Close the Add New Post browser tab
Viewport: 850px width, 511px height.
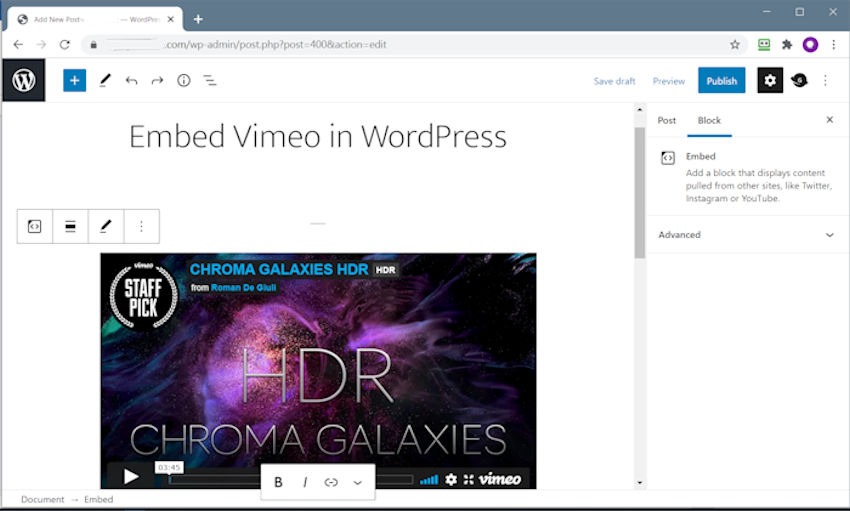pos(171,20)
